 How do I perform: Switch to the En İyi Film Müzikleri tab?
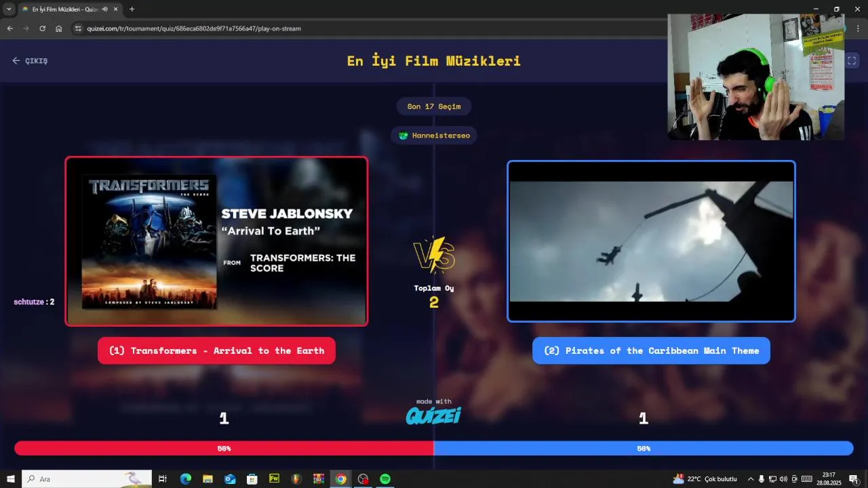pyautogui.click(x=70, y=9)
